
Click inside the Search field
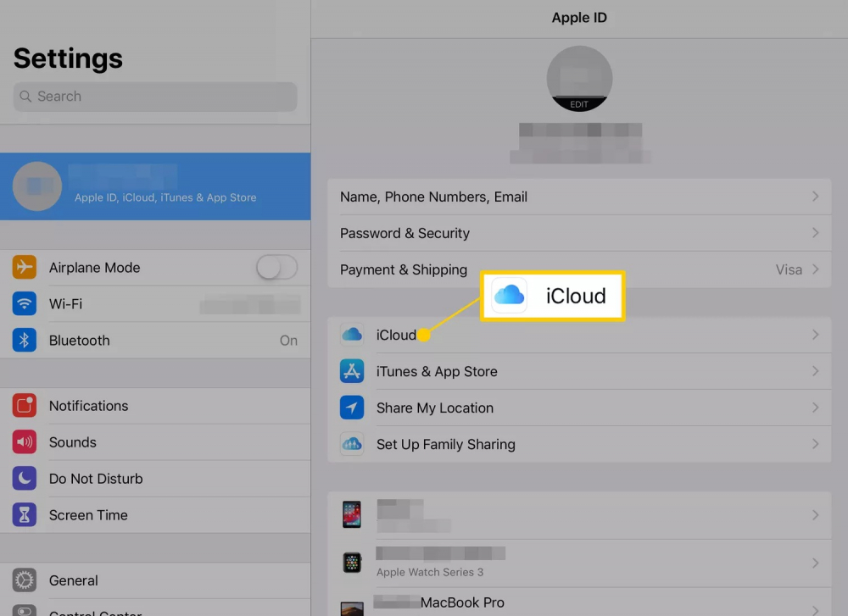(154, 96)
